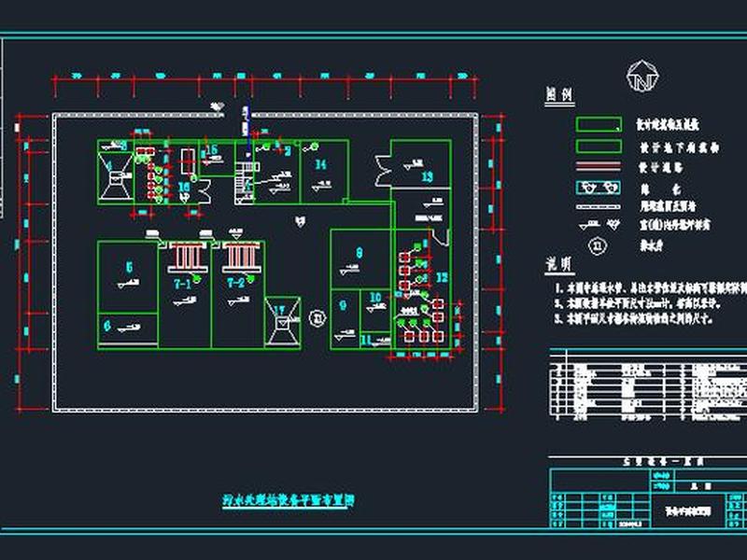Select the room label "9"
The width and height of the screenshot is (747, 560).
(343, 305)
